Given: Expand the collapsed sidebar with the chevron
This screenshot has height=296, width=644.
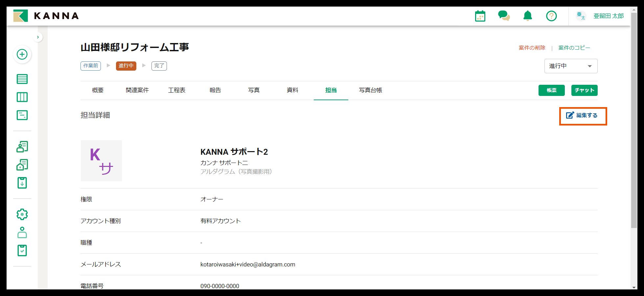Looking at the screenshot, I should coord(38,37).
